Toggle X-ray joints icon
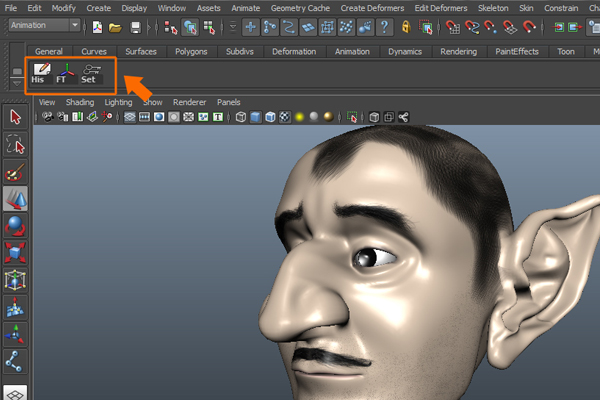Image resolution: width=600 pixels, height=400 pixels. click(403, 117)
